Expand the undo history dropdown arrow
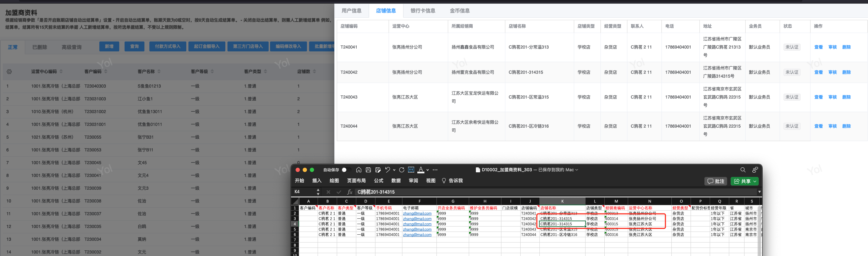The width and height of the screenshot is (868, 256). click(x=394, y=170)
